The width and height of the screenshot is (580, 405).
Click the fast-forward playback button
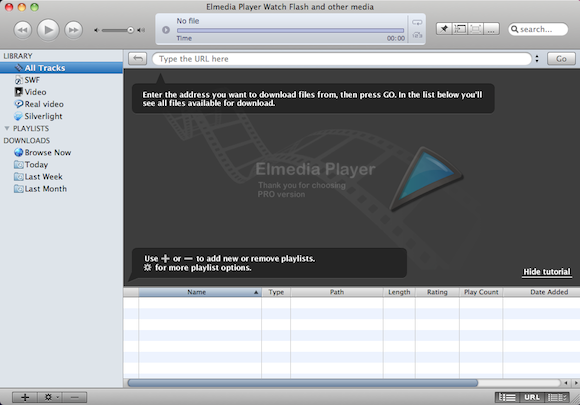coord(73,30)
